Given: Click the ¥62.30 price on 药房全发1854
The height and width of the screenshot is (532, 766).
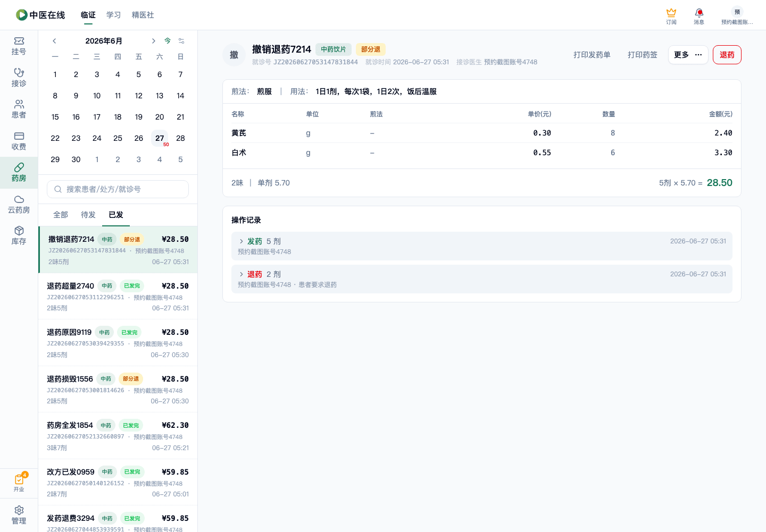Looking at the screenshot, I should pyautogui.click(x=175, y=425).
